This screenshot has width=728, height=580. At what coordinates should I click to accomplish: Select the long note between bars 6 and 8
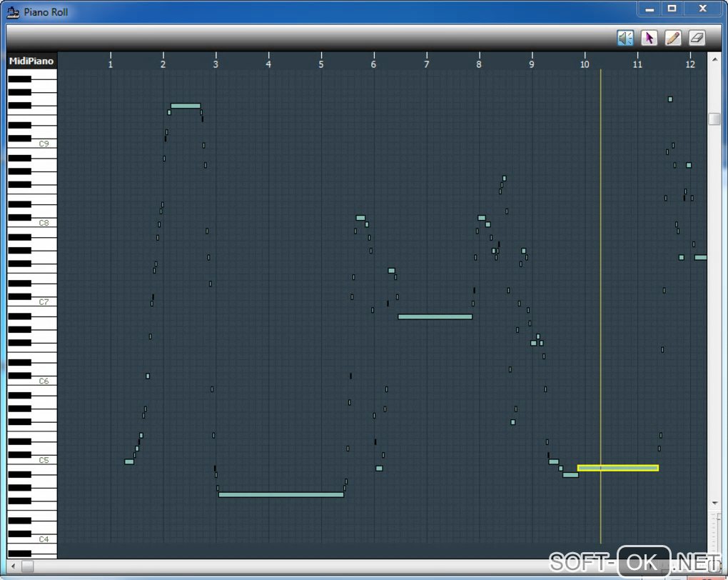[x=435, y=317]
